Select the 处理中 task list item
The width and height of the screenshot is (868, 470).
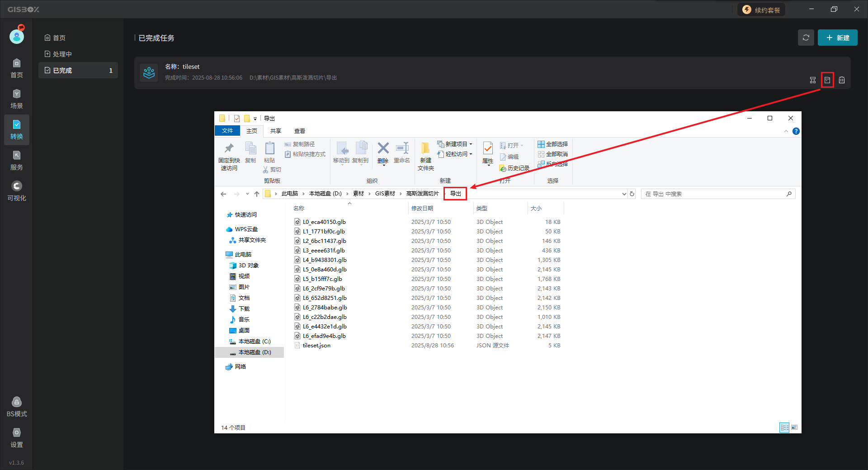62,54
